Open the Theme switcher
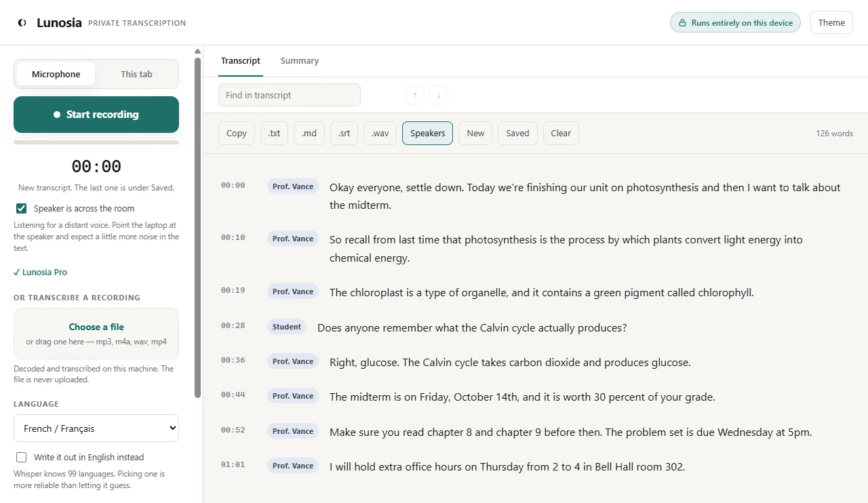 coord(831,22)
